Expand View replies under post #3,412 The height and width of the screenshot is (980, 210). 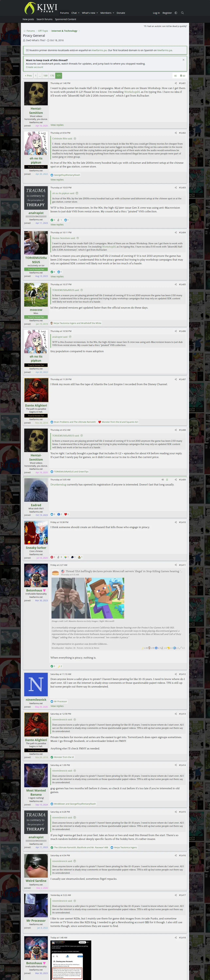click(57, 706)
